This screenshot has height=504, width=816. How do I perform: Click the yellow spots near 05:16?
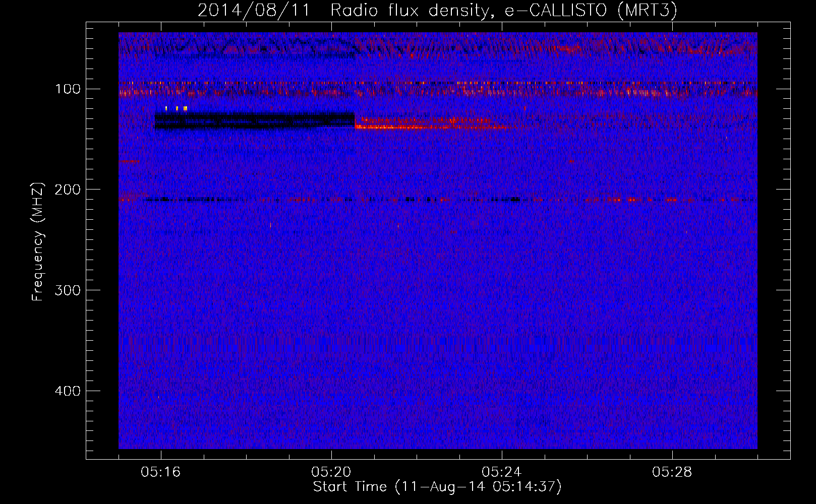(177, 108)
